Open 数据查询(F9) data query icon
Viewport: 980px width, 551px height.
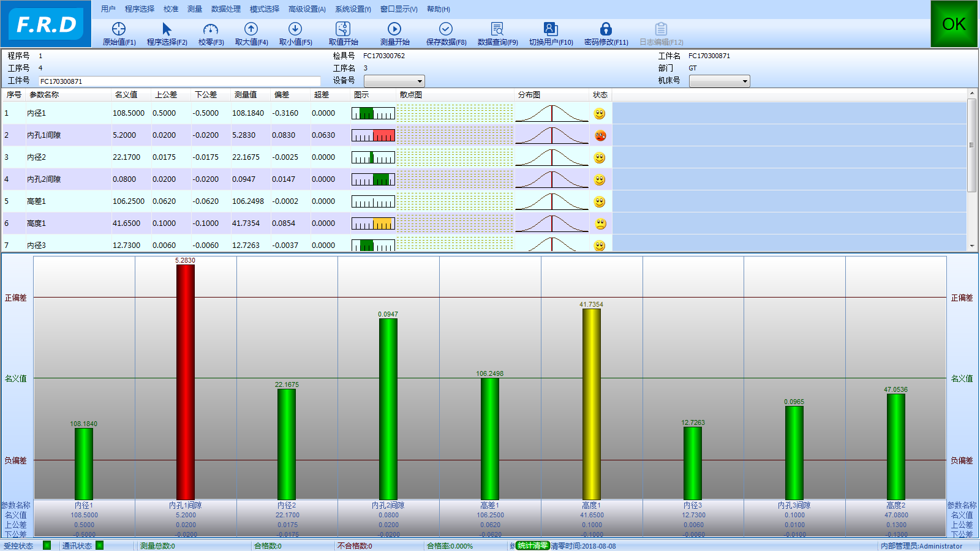(497, 29)
